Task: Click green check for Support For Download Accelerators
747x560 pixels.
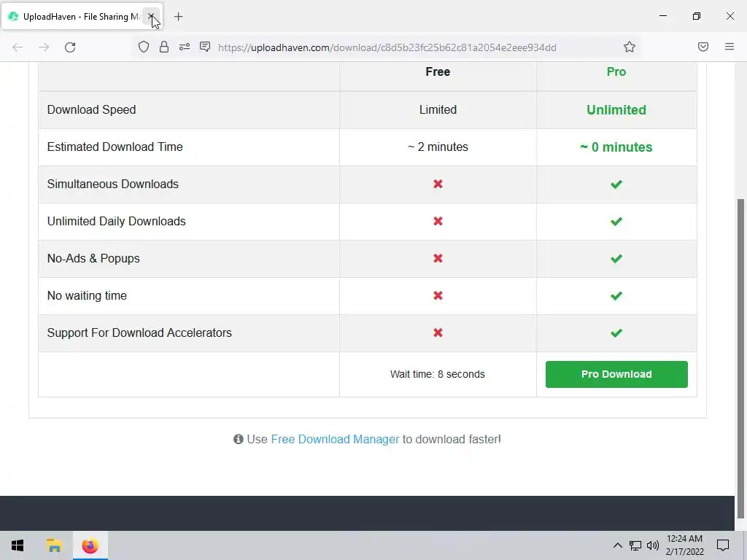Action: pyautogui.click(x=616, y=332)
